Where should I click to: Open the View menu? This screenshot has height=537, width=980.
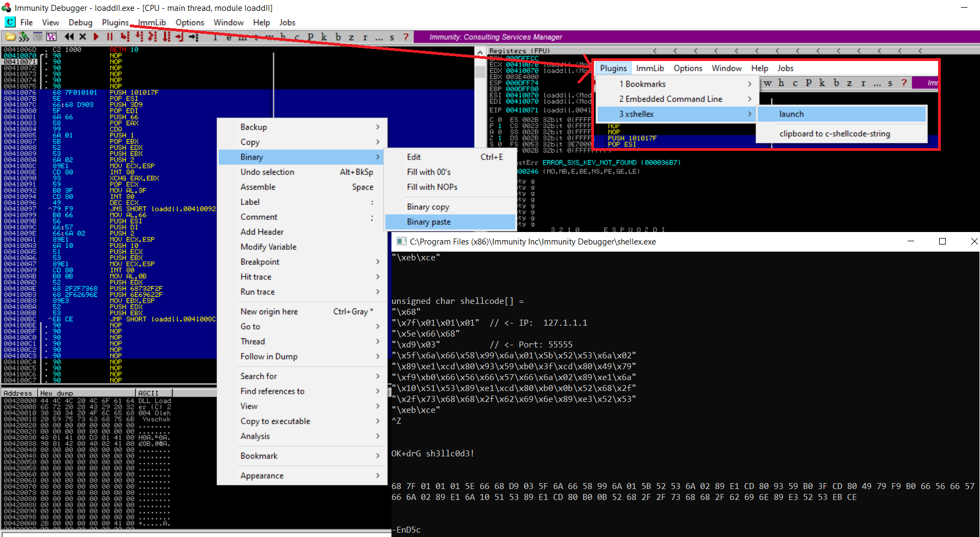click(51, 22)
